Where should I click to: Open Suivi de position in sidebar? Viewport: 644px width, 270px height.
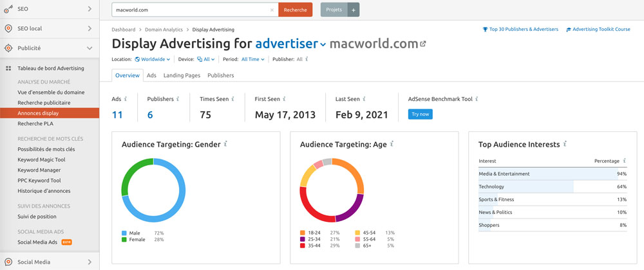37,217
